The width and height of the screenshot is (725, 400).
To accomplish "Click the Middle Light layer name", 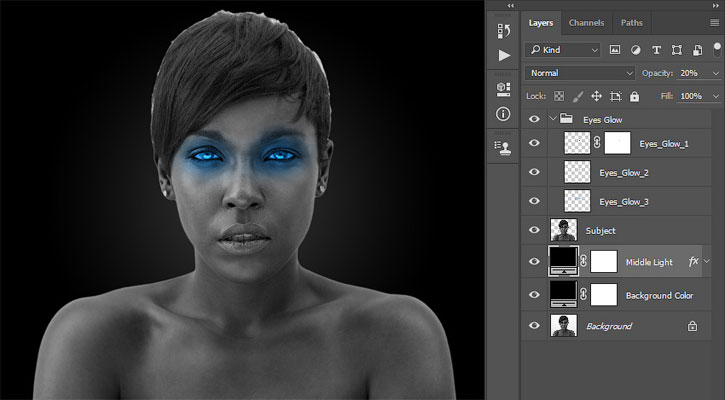I will 649,262.
